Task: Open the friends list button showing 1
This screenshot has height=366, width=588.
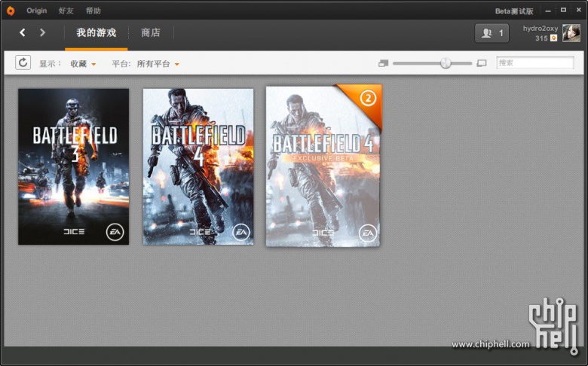Action: click(x=492, y=33)
